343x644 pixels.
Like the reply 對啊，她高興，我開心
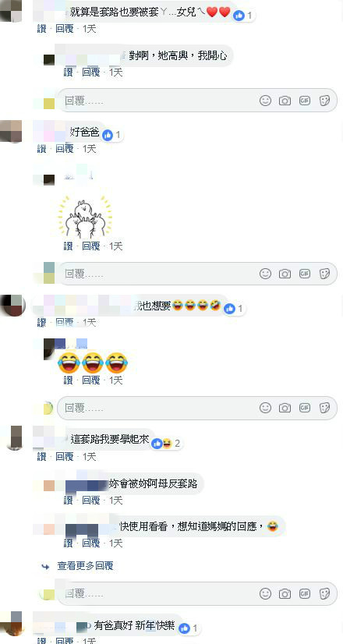68,73
